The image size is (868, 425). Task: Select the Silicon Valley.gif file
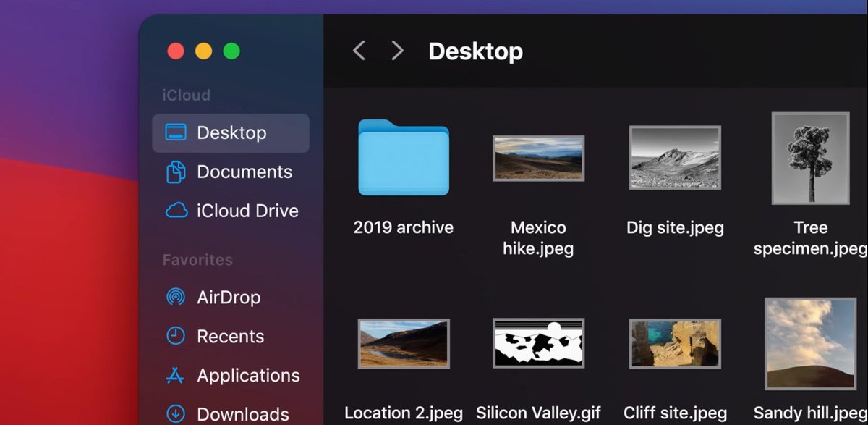coord(539,342)
